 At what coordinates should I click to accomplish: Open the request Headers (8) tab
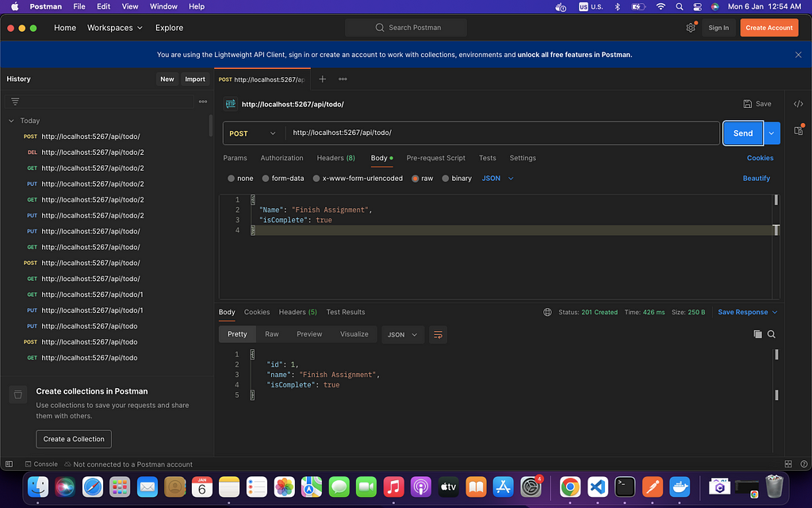335,158
